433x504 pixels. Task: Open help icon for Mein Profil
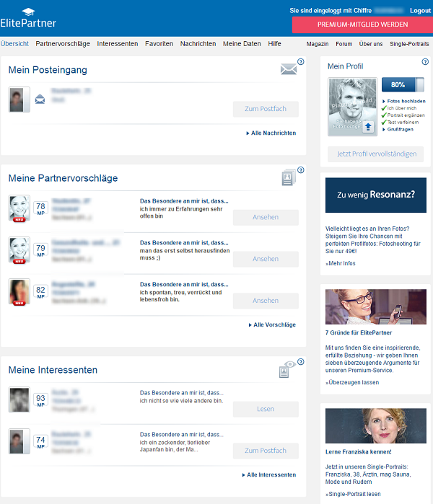[425, 62]
